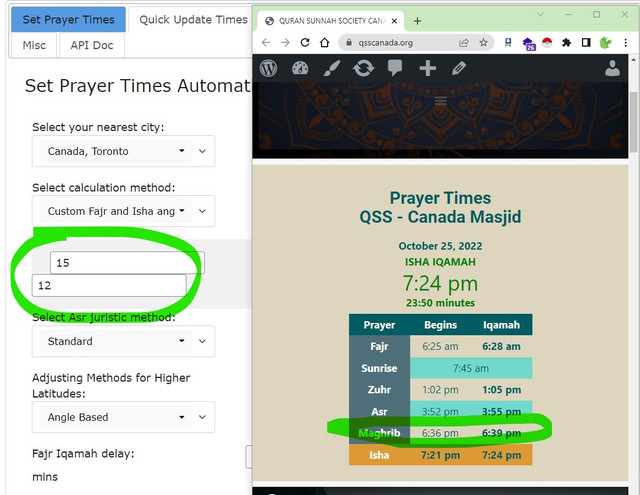Switch to Quick Update Times tab

(193, 20)
